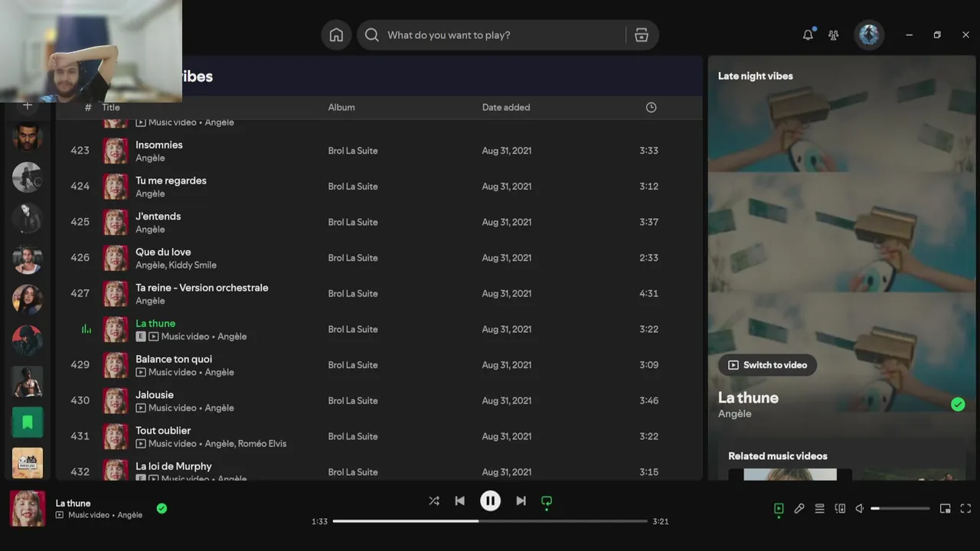Open the playback queue
The height and width of the screenshot is (551, 980).
click(x=819, y=509)
